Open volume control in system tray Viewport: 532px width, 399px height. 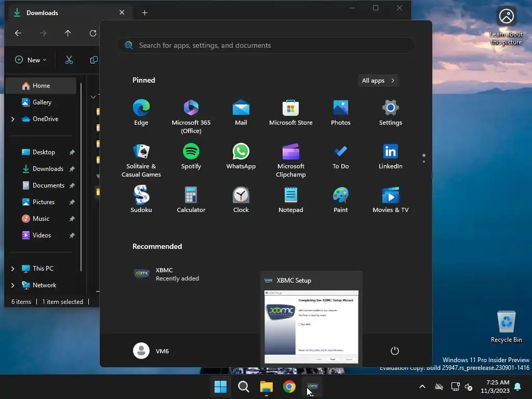coord(469,387)
